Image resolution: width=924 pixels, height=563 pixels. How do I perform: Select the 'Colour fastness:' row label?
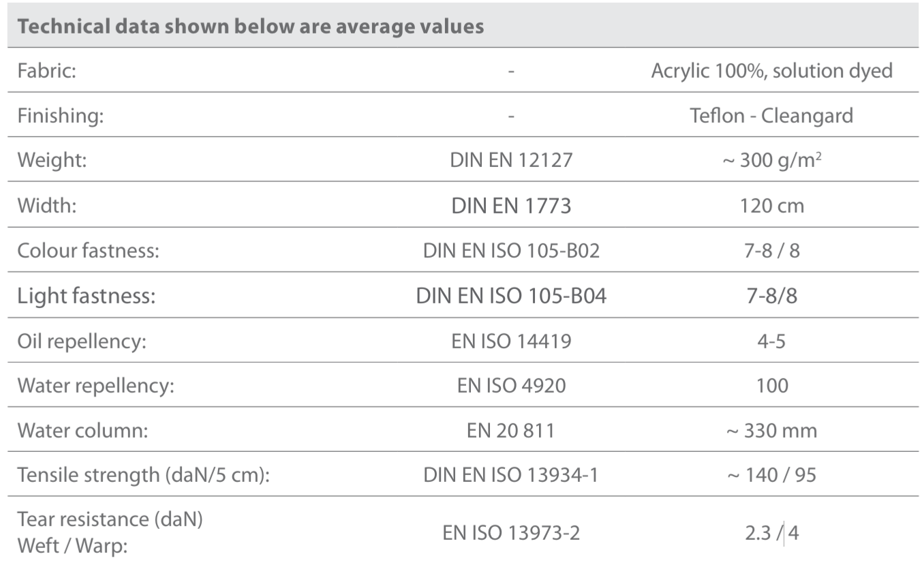coord(88,250)
